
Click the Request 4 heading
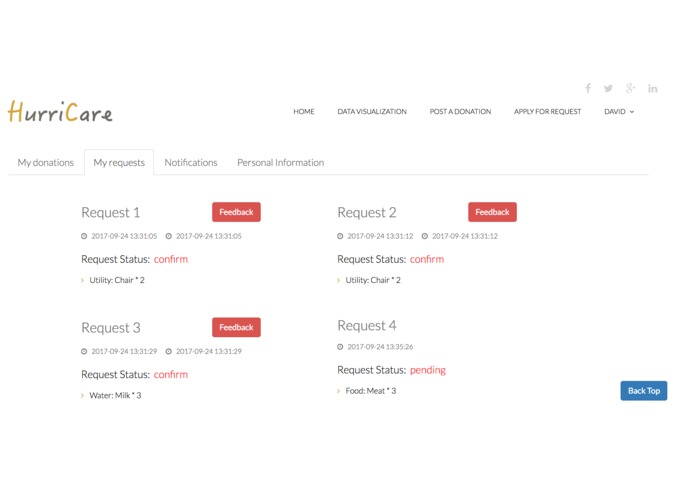click(x=367, y=326)
